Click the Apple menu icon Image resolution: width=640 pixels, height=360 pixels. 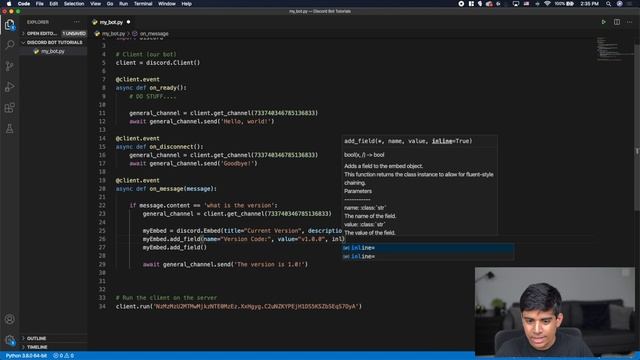9,4
